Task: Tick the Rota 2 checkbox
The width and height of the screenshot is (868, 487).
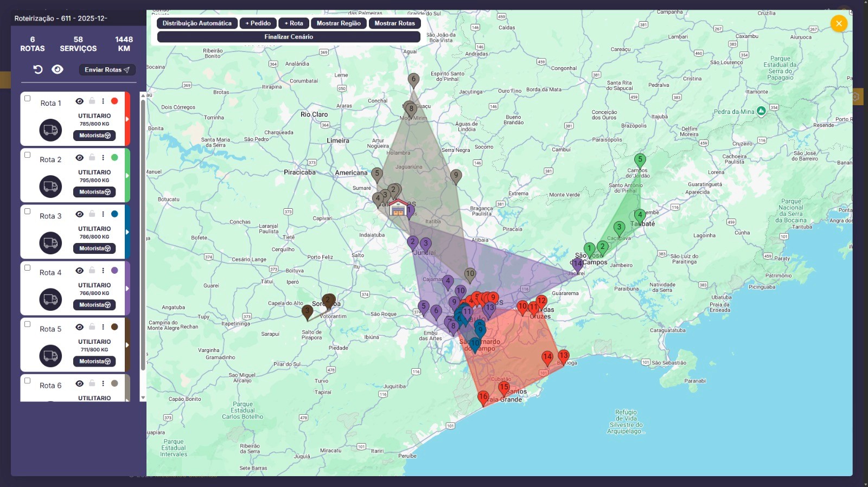Action: click(27, 155)
